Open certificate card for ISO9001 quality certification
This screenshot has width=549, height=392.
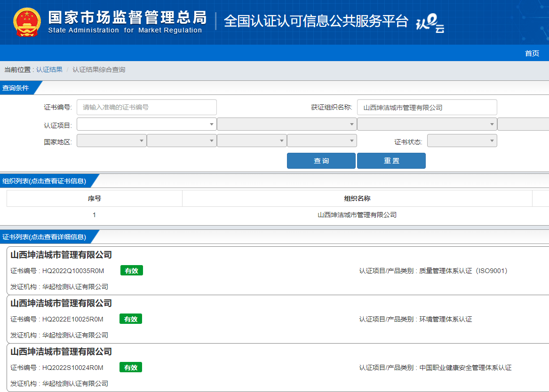coord(278,271)
